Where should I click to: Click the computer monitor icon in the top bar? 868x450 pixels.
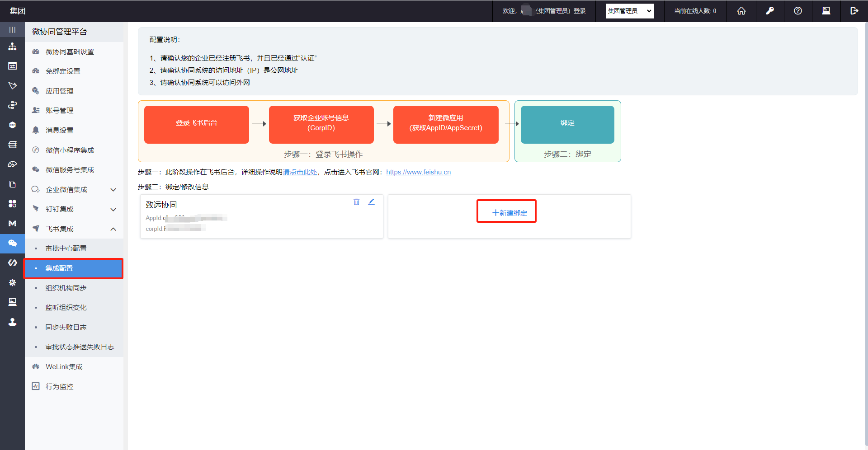pyautogui.click(x=826, y=11)
